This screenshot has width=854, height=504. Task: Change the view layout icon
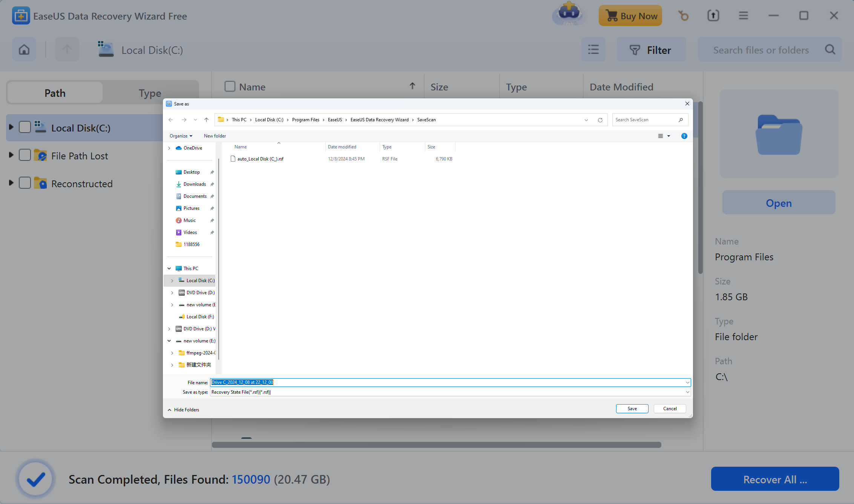[661, 136]
